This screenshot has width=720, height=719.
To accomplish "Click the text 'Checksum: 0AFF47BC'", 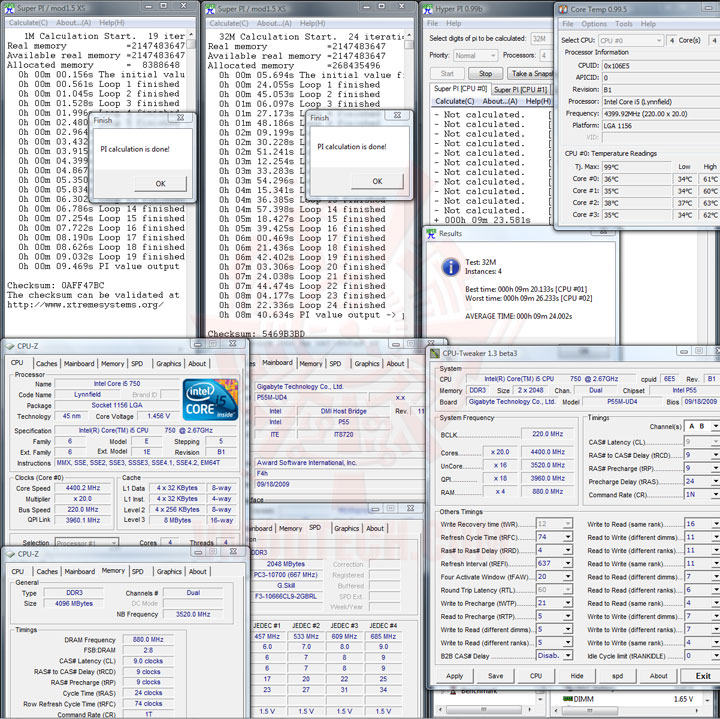I will pos(56,285).
